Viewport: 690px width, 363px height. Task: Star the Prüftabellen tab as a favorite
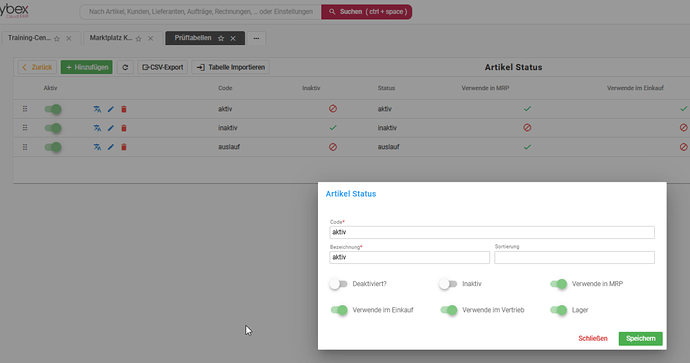[x=221, y=38]
